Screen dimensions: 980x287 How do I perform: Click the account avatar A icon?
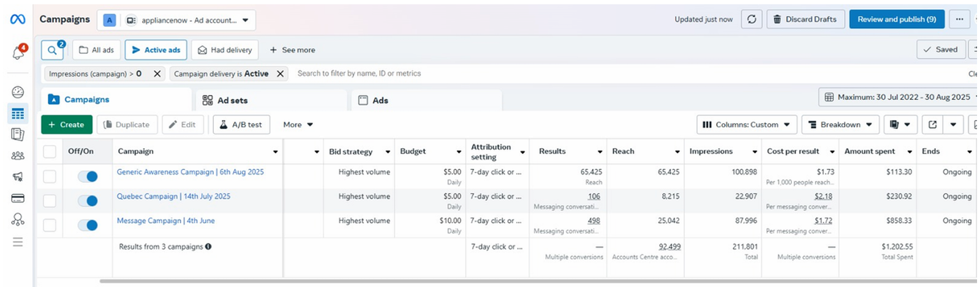coord(110,20)
